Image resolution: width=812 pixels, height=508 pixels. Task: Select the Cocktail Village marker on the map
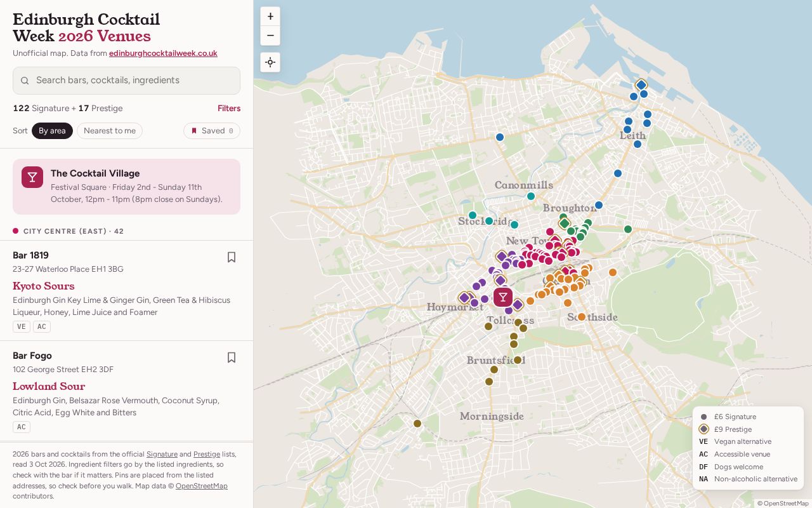503,297
